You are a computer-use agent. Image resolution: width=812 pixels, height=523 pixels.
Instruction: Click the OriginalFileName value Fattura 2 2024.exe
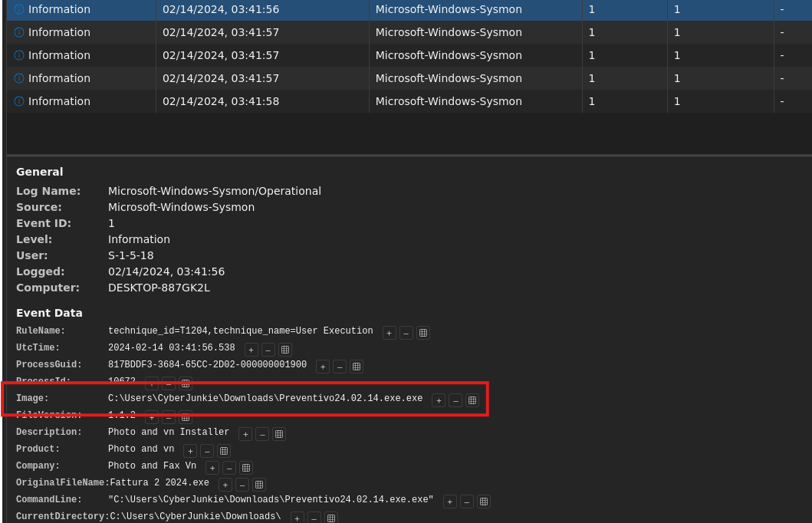pos(159,482)
